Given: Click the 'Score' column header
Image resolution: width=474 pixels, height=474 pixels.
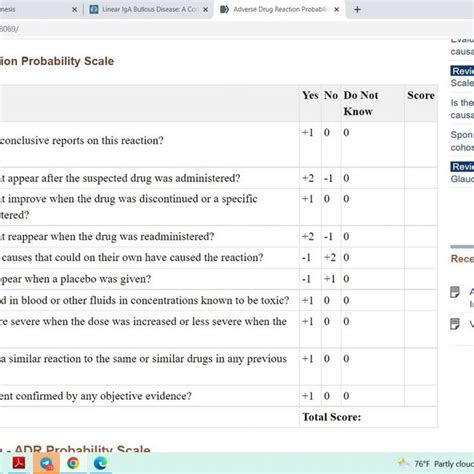Looking at the screenshot, I should [x=421, y=95].
